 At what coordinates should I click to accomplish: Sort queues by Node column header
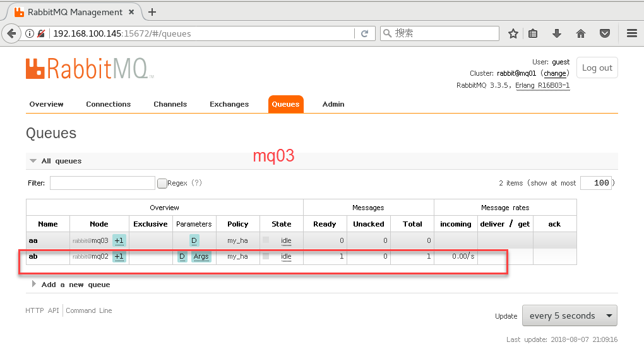[x=99, y=224]
